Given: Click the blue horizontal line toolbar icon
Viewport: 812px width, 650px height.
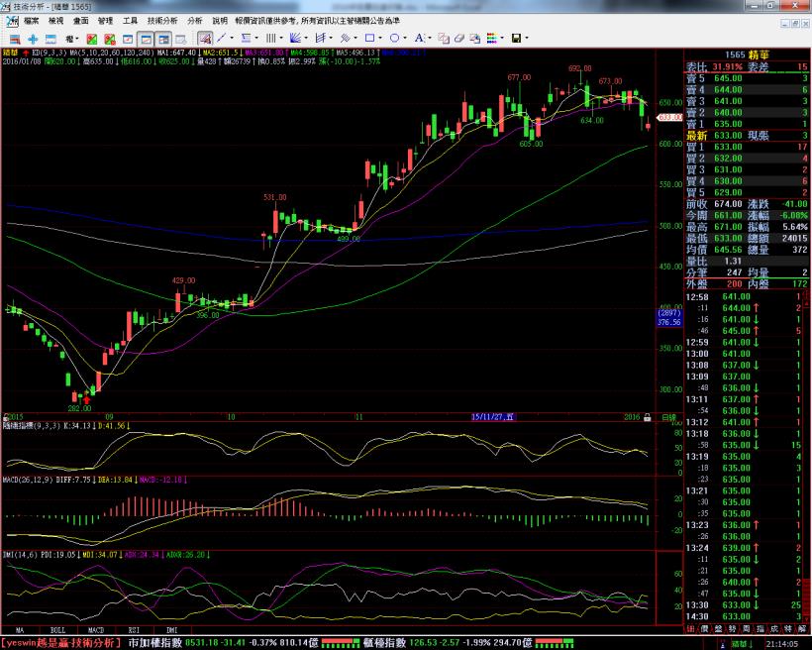Looking at the screenshot, I should click(x=50, y=38).
